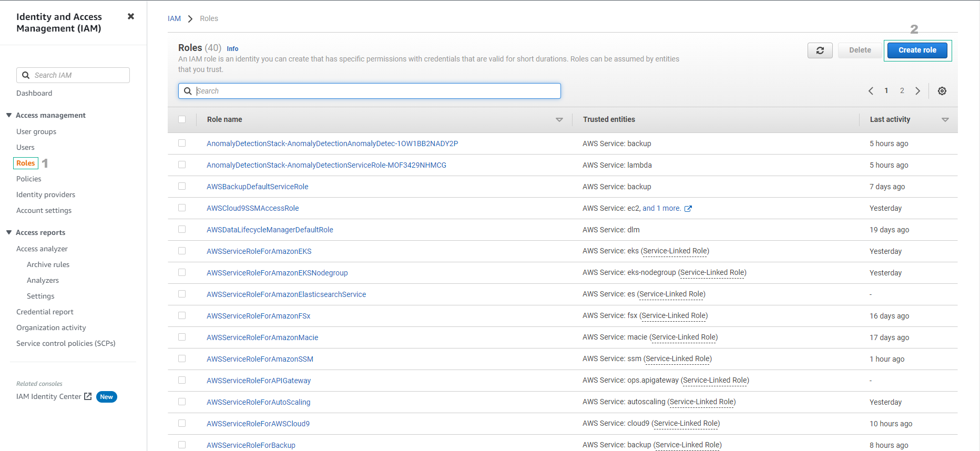Open Access analyzer in sidebar
Image resolution: width=980 pixels, height=451 pixels.
42,249
